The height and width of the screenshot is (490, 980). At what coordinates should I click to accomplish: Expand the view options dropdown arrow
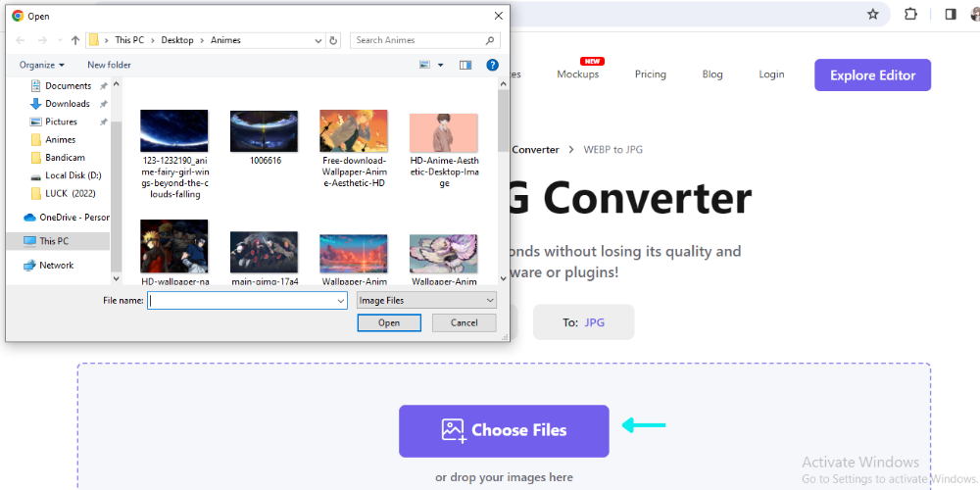[x=441, y=65]
